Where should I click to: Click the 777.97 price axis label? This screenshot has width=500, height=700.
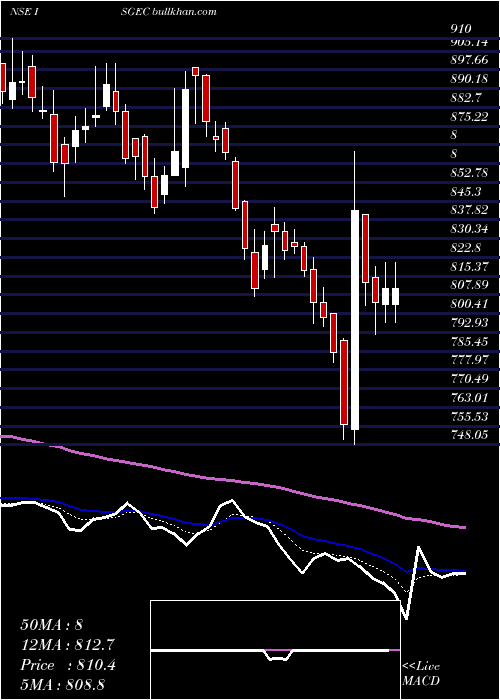[471, 360]
